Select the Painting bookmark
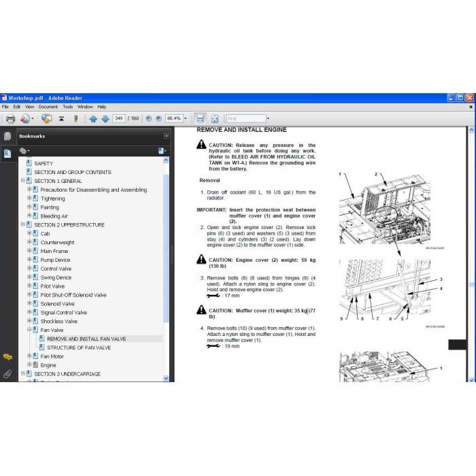 pyautogui.click(x=50, y=207)
